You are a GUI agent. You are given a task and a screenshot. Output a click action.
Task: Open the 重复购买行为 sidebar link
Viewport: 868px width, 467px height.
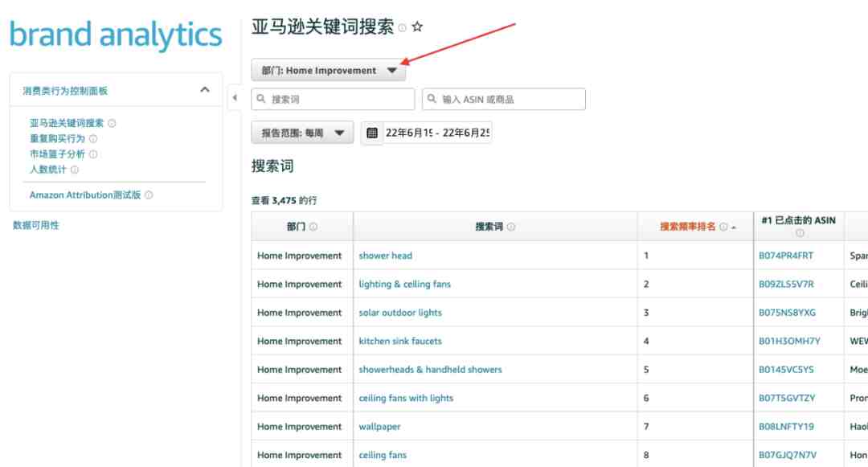[57, 139]
